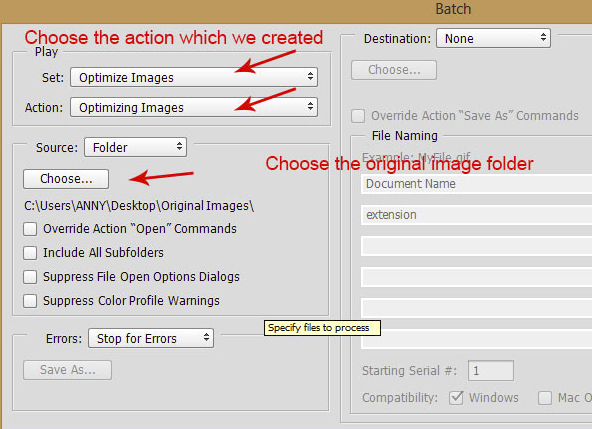The height and width of the screenshot is (429, 592).
Task: Toggle the Windows compatibility checkbox
Action: 456,398
